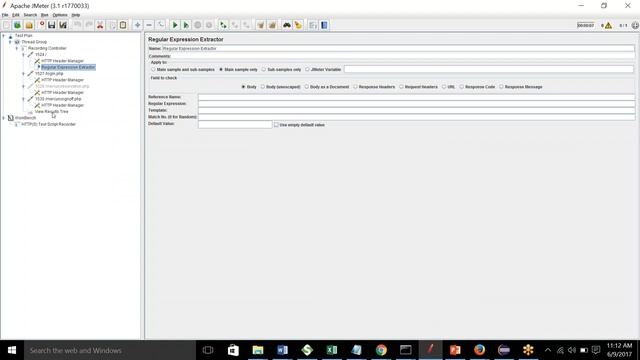Collapse the 1527 /login.php sampler node
Viewport: 640px width, 360px height.
pos(23,74)
